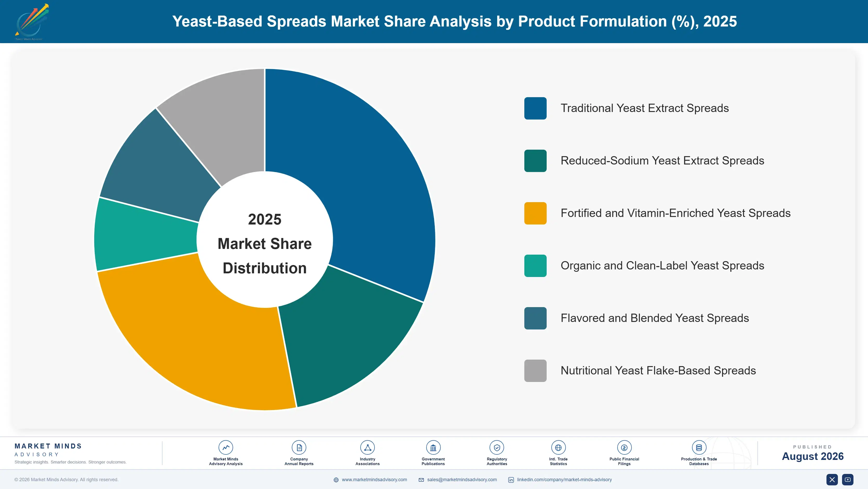Click the LinkedIn icon in footer

pyautogui.click(x=511, y=480)
